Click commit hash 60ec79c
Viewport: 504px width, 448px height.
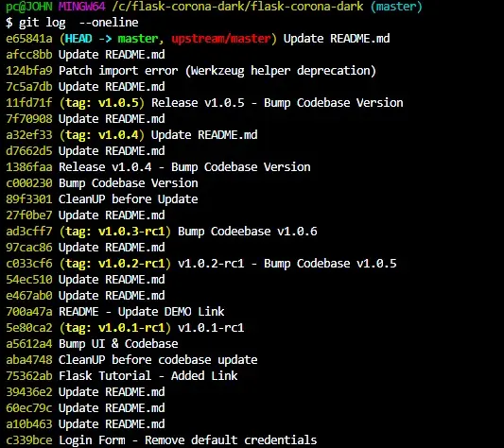point(29,408)
